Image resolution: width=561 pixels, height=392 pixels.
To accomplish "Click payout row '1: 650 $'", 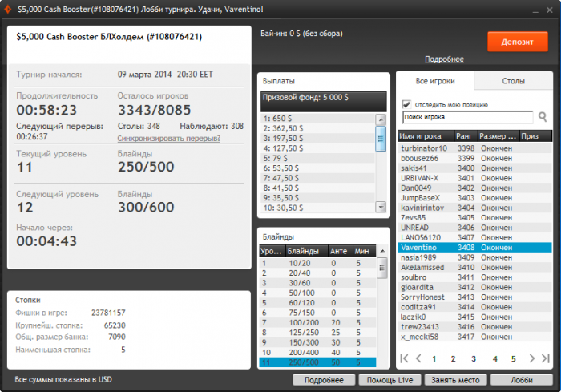I will (317, 119).
